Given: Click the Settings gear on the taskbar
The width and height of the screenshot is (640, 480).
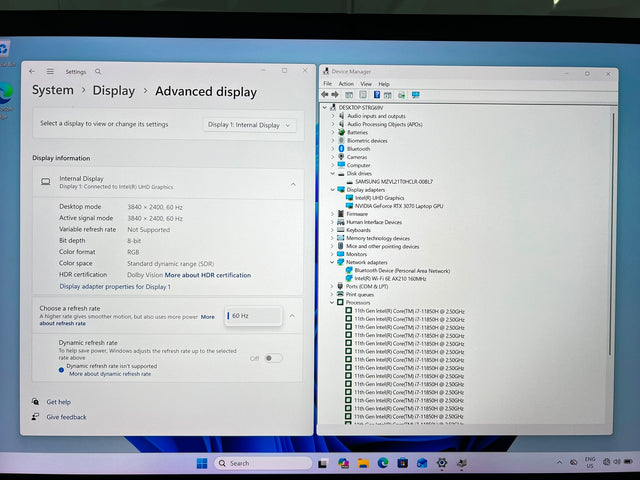Looking at the screenshot, I should tap(442, 463).
